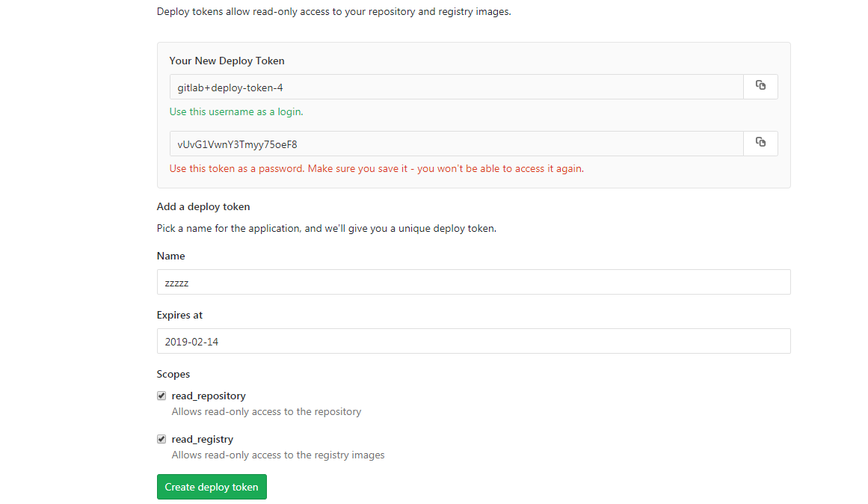Select the gitlab+deploy-token-4 username field

[456, 87]
